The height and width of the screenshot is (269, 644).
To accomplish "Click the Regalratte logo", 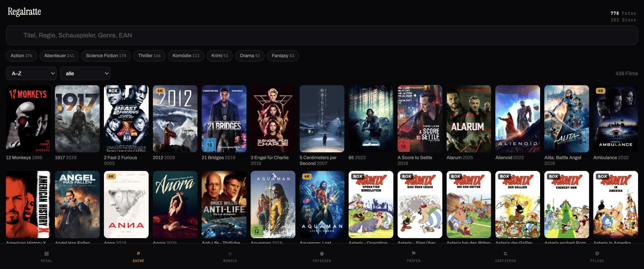I will (x=24, y=12).
